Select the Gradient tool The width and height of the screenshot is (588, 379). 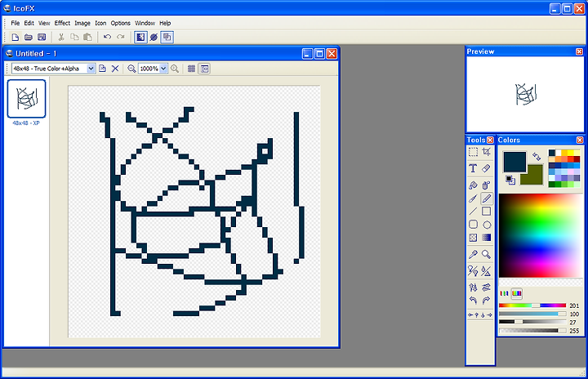pos(487,238)
